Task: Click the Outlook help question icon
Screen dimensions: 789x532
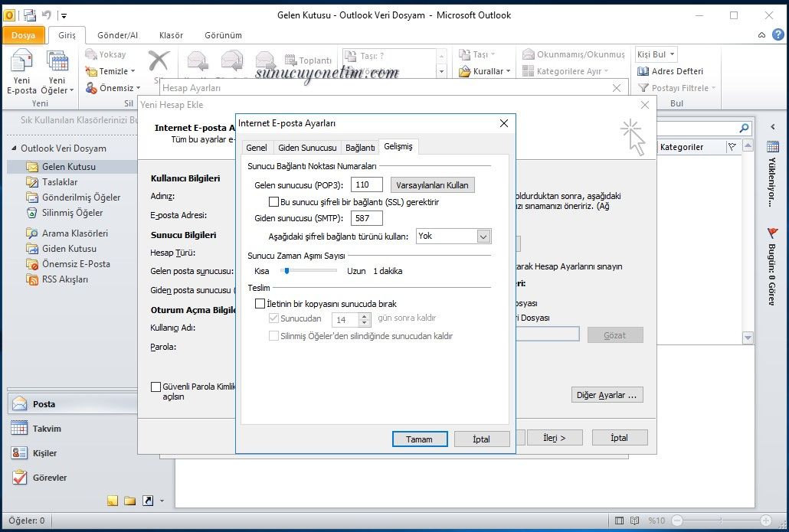Action: click(778, 34)
